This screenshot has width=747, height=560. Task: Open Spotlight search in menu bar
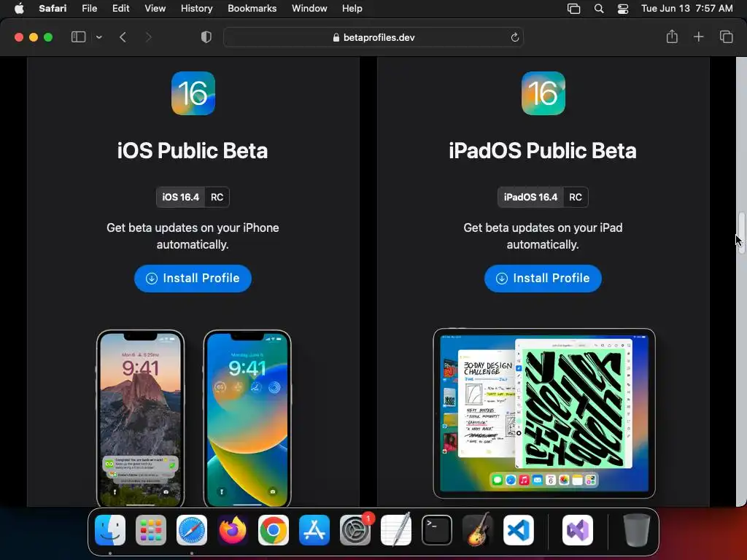click(x=599, y=9)
